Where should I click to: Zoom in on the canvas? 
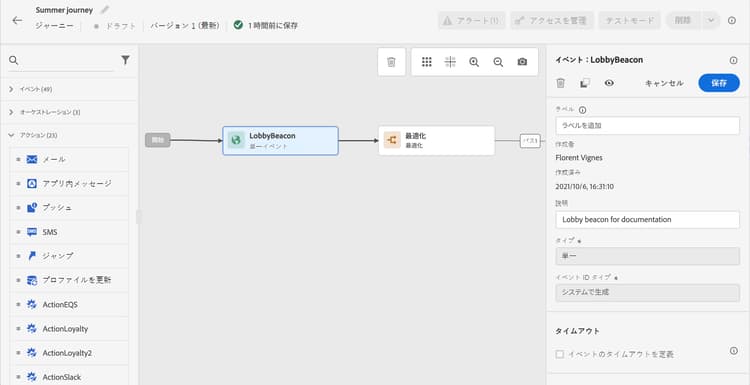(x=474, y=62)
